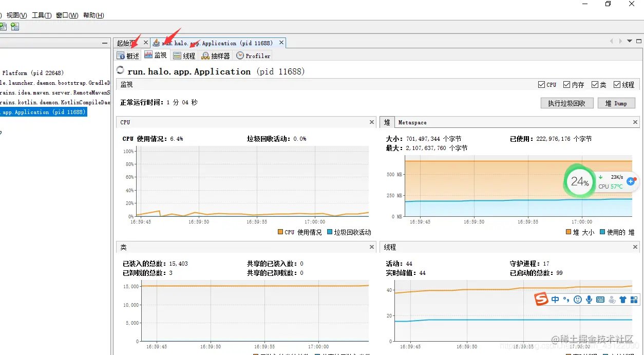Click the 抽样器 tab's binoculars icon

205,55
